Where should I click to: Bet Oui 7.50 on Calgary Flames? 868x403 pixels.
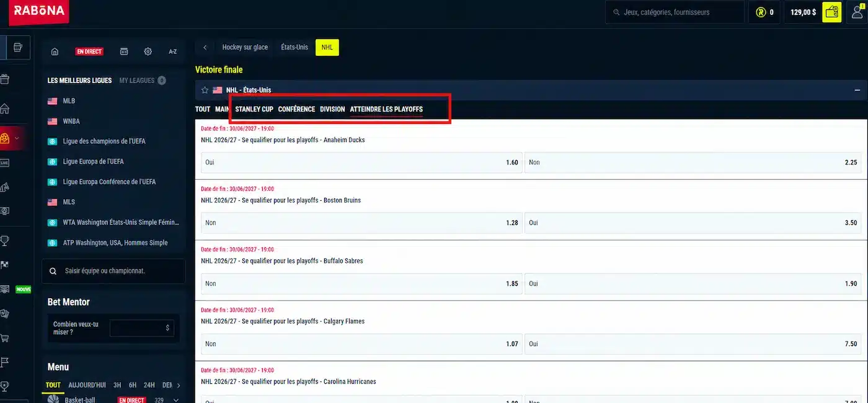(x=693, y=343)
